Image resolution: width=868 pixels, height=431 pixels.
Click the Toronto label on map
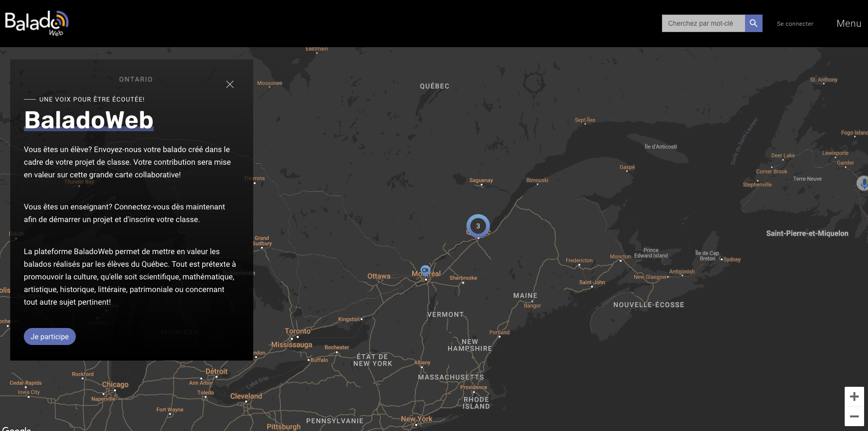pyautogui.click(x=297, y=331)
